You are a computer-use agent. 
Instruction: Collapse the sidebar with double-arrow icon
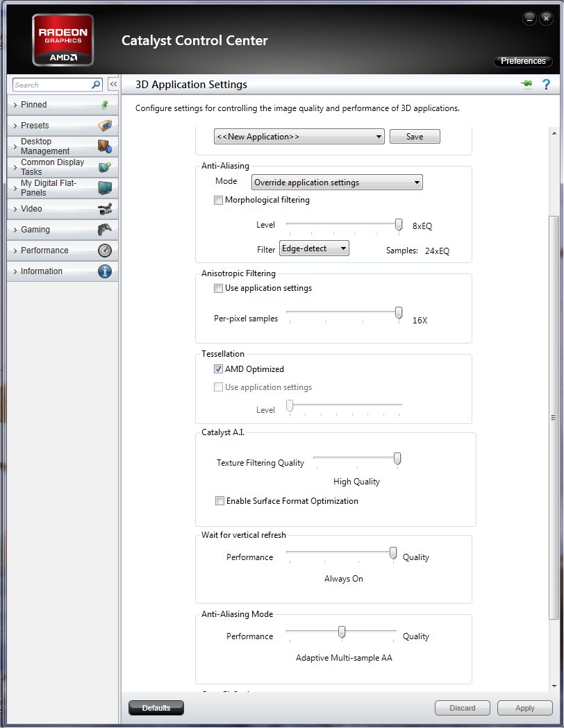pos(113,84)
